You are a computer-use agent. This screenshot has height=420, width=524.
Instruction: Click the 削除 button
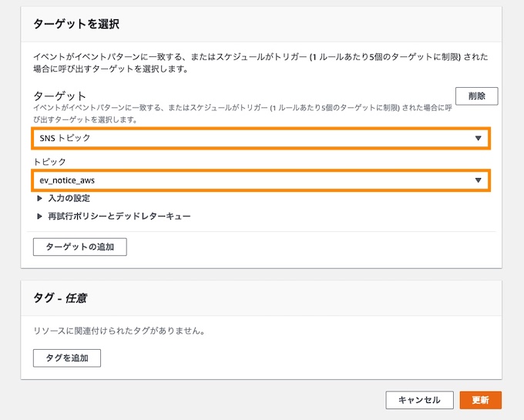[476, 96]
